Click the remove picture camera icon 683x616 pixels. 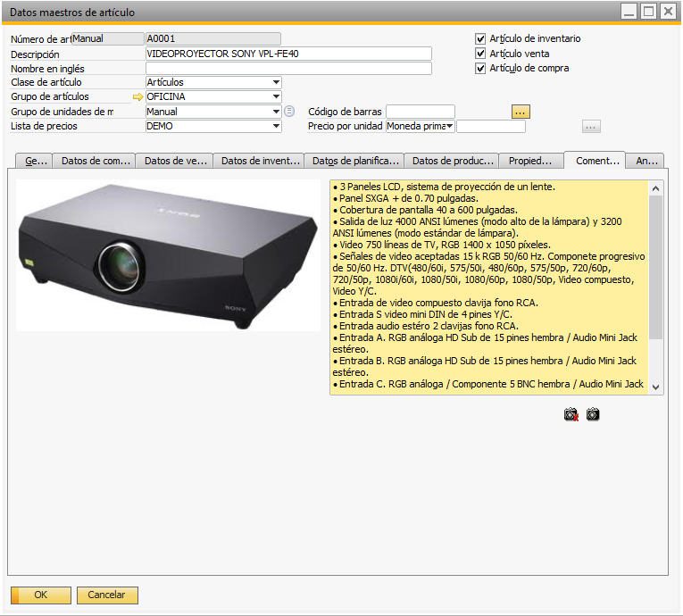click(x=571, y=414)
